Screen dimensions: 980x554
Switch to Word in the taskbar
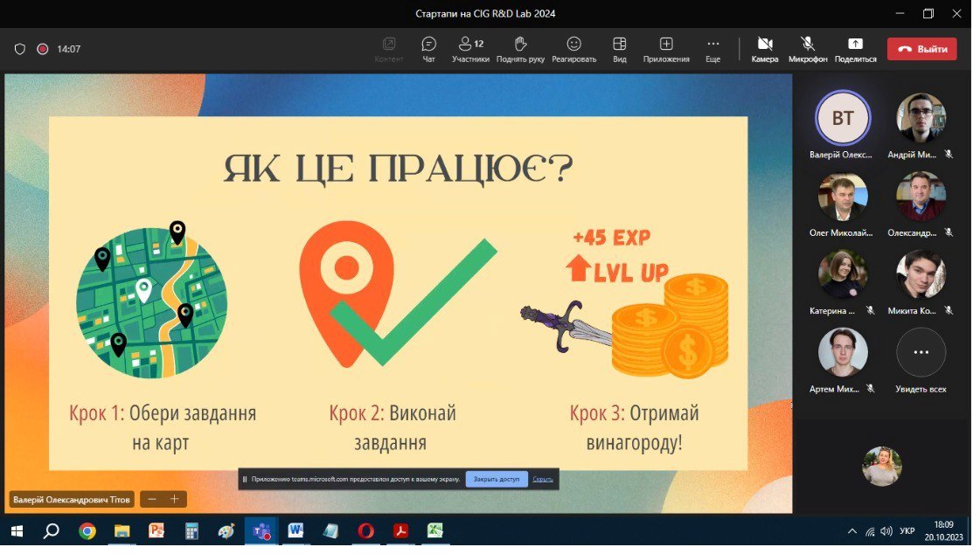[295, 530]
